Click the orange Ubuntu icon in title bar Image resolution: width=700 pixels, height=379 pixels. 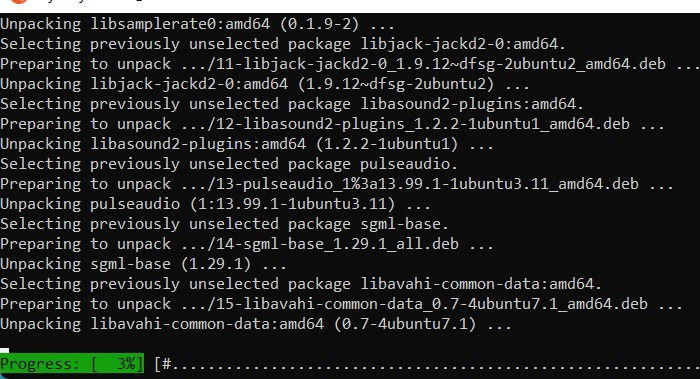[20, 1]
